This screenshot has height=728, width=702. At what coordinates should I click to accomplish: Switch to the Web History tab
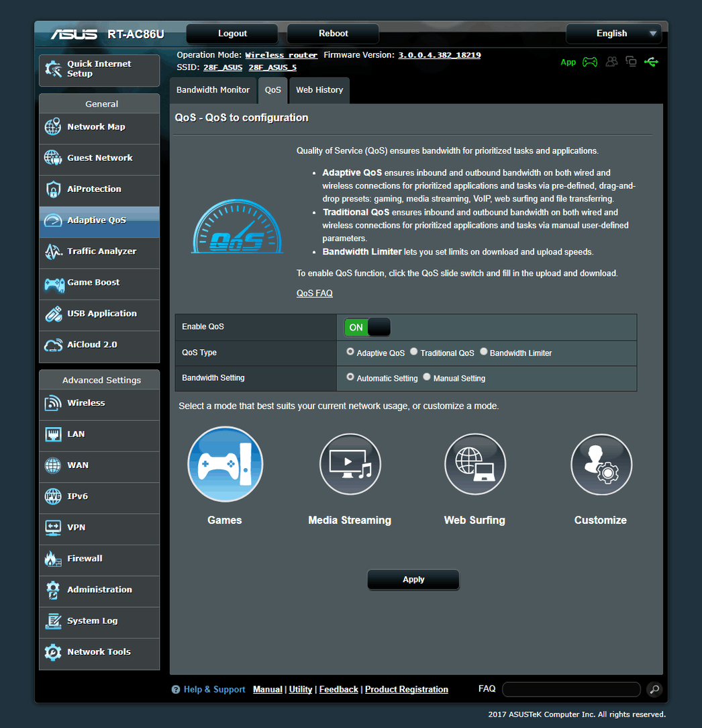tap(319, 90)
